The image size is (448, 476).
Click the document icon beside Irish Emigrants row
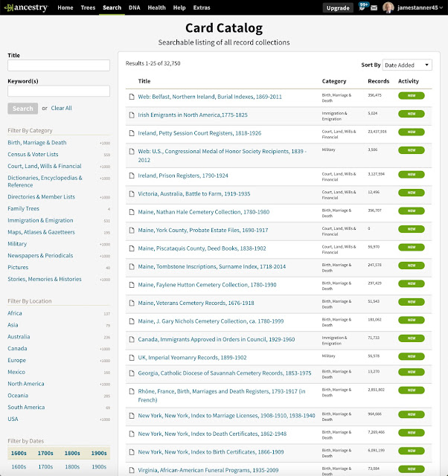(x=132, y=115)
